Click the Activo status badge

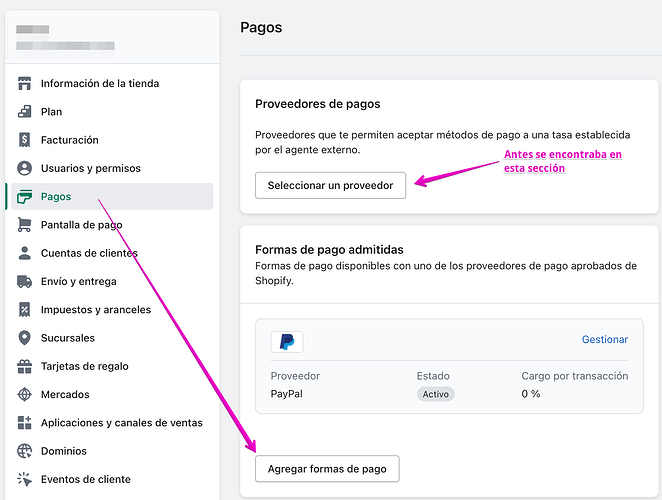(x=436, y=394)
